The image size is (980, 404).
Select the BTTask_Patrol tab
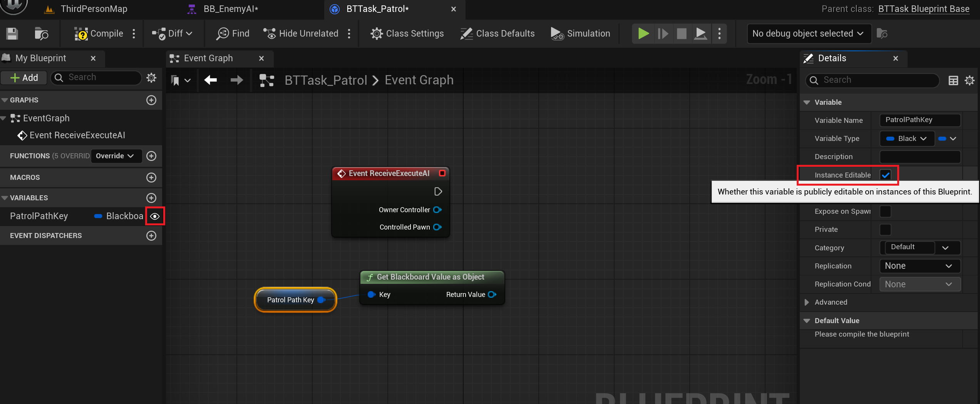377,9
